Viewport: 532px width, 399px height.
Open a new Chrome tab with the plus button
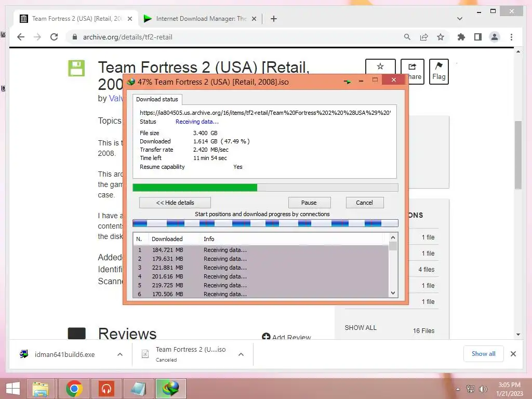pos(274,19)
